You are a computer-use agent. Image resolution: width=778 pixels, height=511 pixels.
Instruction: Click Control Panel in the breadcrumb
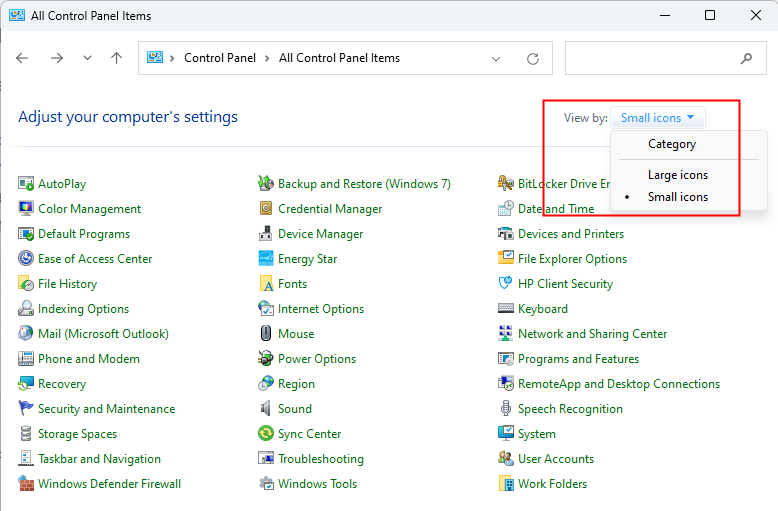coord(220,58)
